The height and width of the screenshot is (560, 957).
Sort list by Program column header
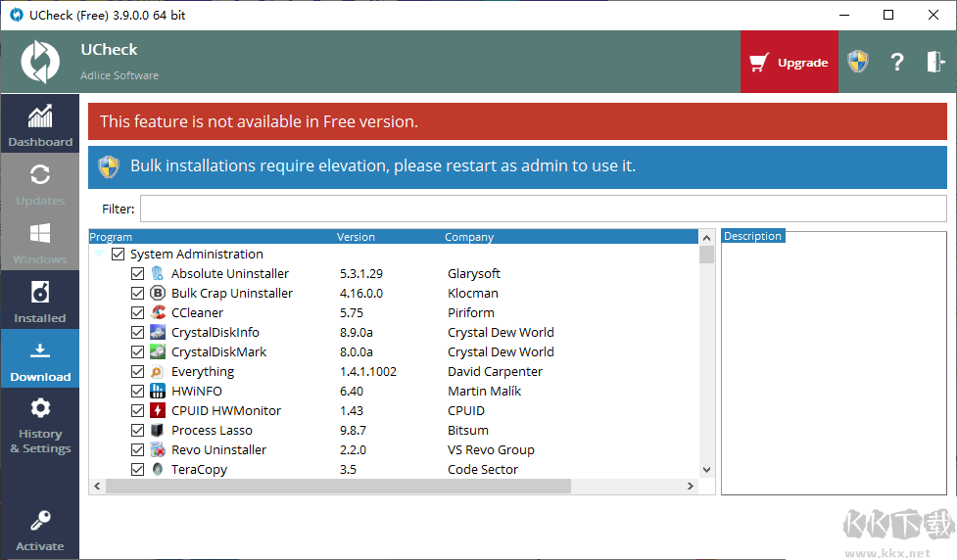(x=111, y=237)
